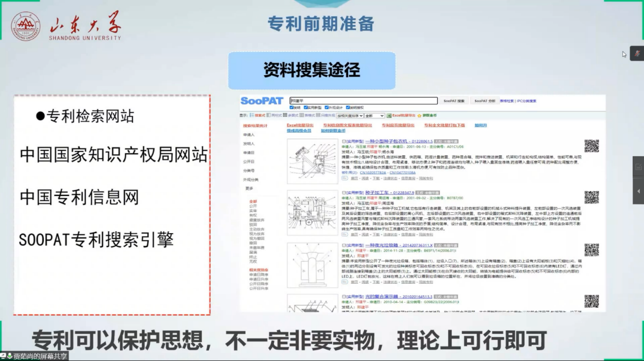Click the green Excel export icon
Screen dimensions: 644x361
click(x=389, y=115)
